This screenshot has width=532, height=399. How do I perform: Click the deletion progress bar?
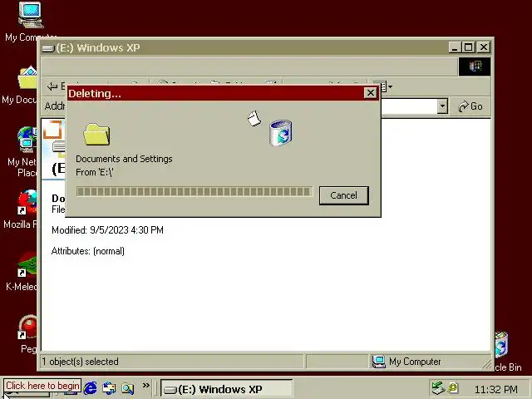[194, 192]
